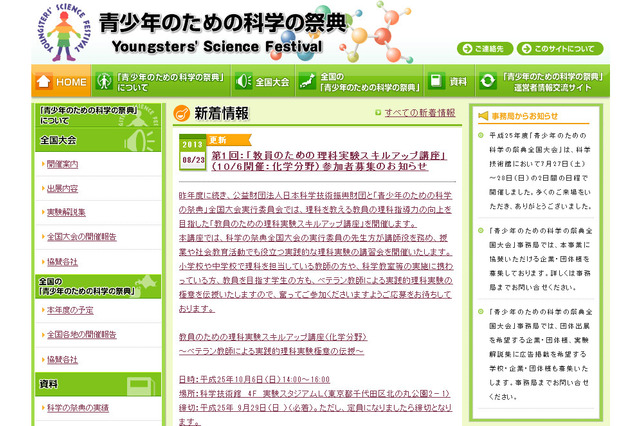
Task: Click the arrow icon on the このサイトについて button
Action: point(527,49)
